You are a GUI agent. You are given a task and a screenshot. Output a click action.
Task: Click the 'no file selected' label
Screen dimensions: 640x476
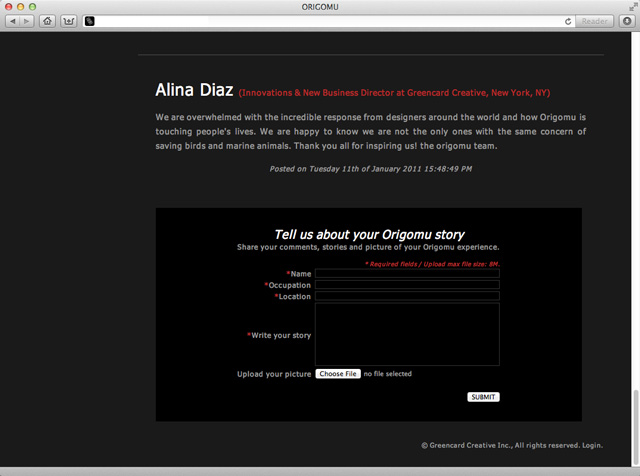tap(388, 374)
